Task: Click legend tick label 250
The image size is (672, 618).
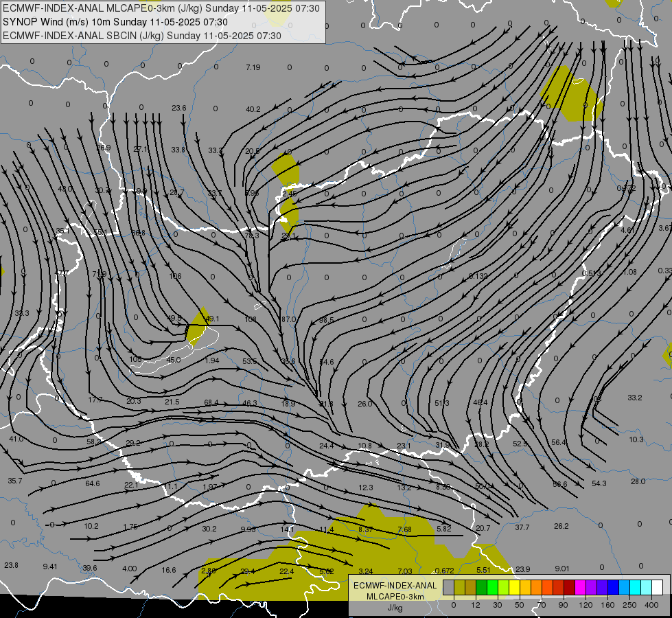Action: pos(629,605)
